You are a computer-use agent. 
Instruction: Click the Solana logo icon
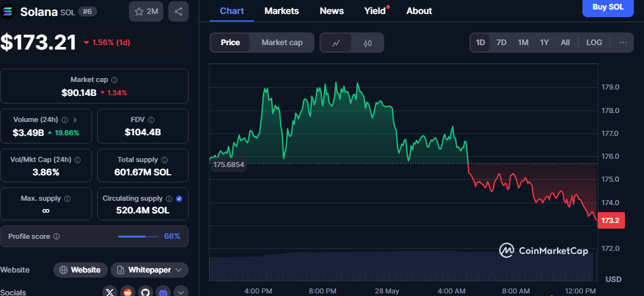click(8, 11)
